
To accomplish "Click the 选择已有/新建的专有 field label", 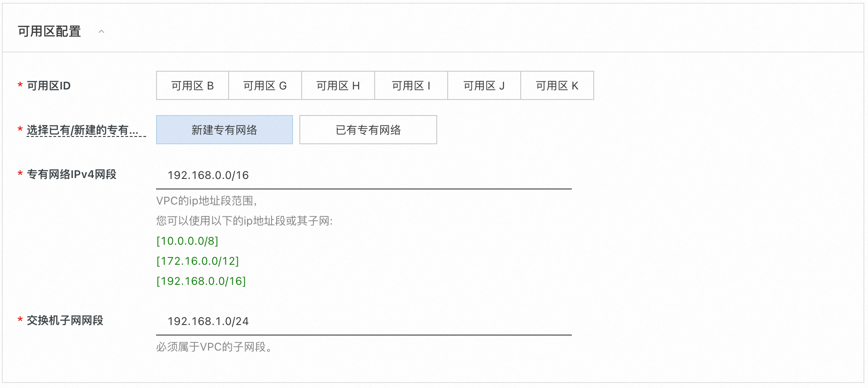I will pyautogui.click(x=84, y=130).
